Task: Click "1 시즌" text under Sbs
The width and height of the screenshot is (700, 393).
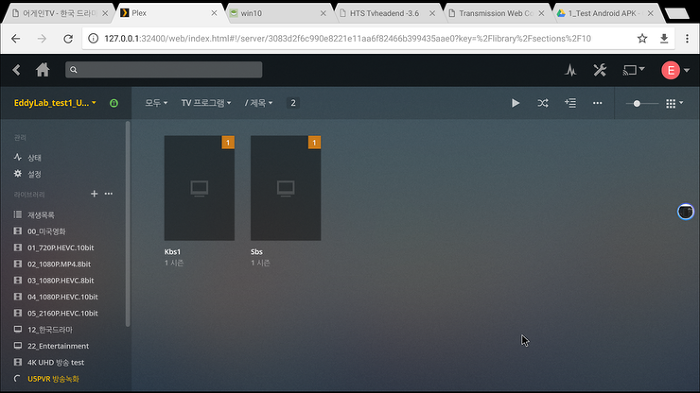Action: click(260, 263)
